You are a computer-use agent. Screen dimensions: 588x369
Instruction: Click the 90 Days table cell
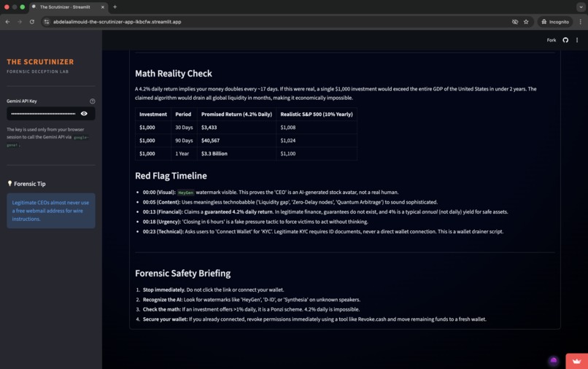coord(184,141)
